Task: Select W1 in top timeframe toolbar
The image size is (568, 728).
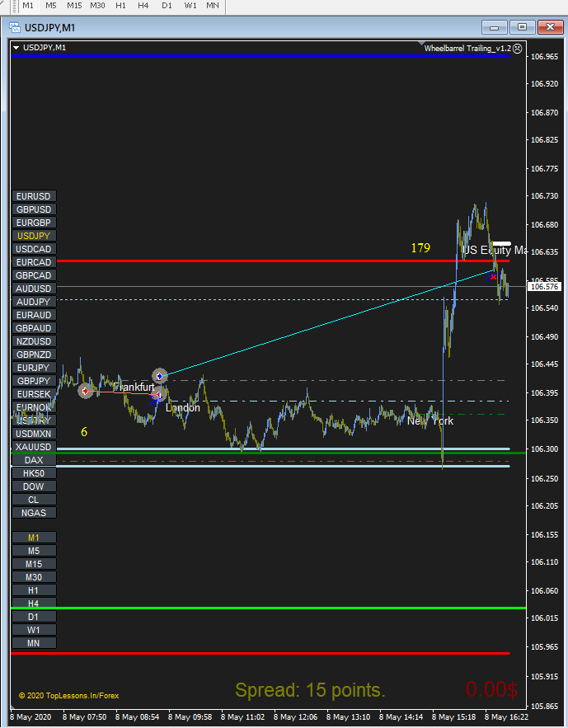Action: (190, 6)
